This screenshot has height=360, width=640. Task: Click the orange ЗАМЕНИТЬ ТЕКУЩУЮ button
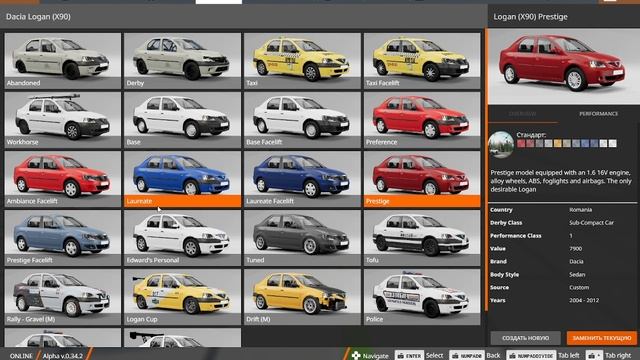[x=602, y=338]
